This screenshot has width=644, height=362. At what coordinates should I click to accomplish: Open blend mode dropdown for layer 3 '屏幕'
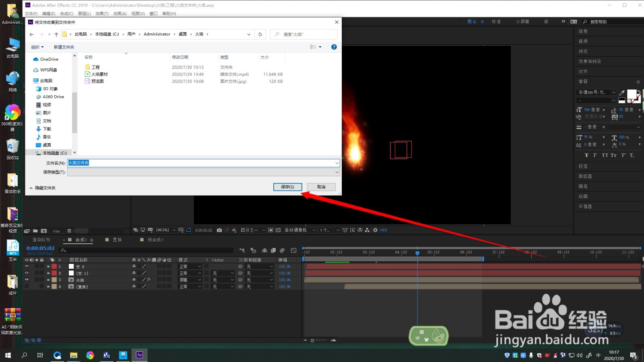coord(190,280)
